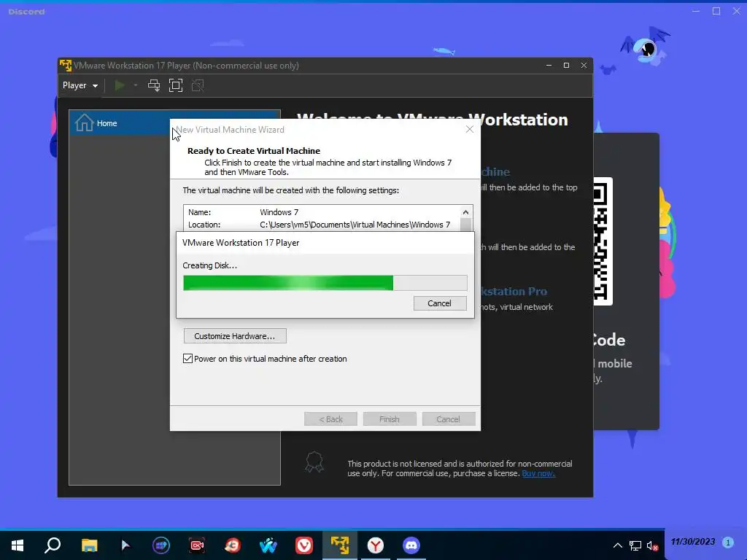747x560 pixels.
Task: Click Customize Hardware button
Action: 235,336
